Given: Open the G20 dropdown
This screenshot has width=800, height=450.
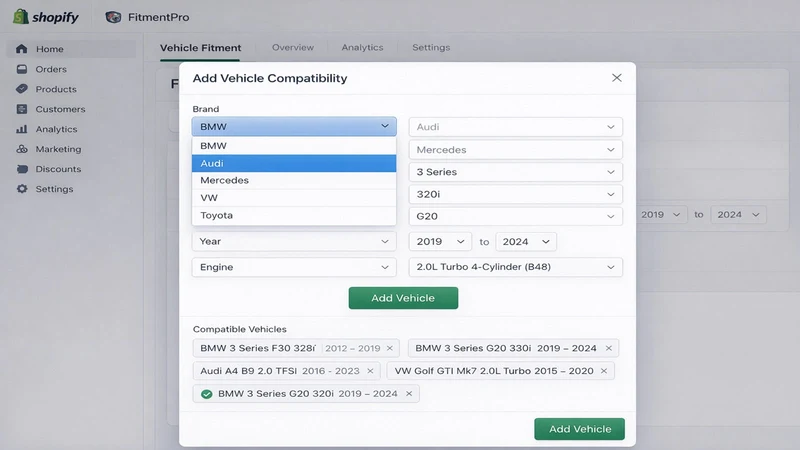Looking at the screenshot, I should (515, 216).
